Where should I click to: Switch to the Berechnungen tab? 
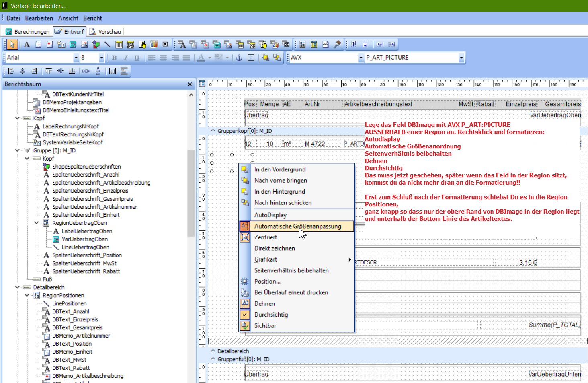[27, 31]
